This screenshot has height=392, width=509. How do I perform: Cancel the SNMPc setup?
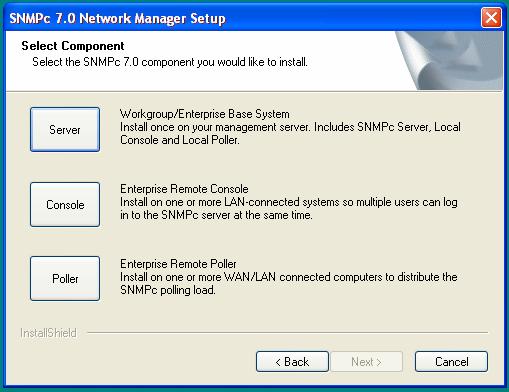[x=451, y=361]
